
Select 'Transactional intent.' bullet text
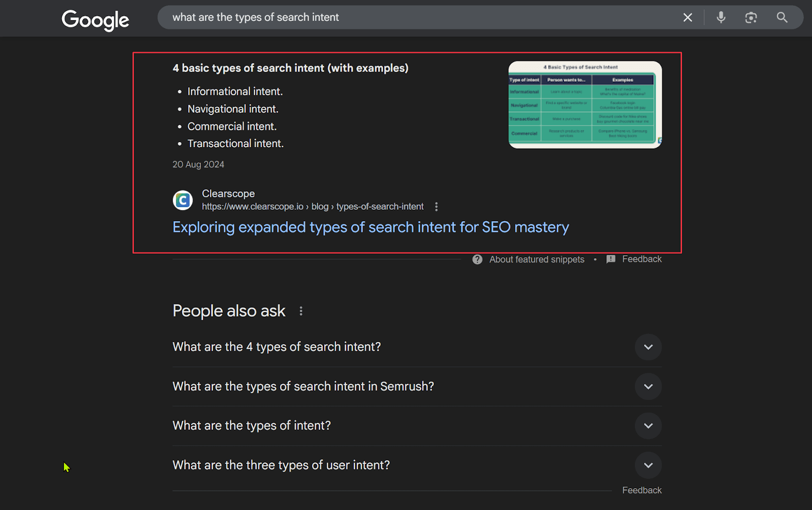pyautogui.click(x=235, y=144)
